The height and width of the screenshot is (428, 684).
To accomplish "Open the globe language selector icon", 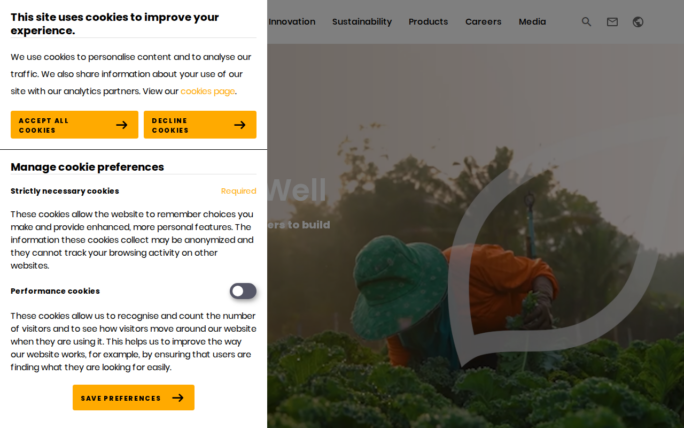I will coord(638,22).
